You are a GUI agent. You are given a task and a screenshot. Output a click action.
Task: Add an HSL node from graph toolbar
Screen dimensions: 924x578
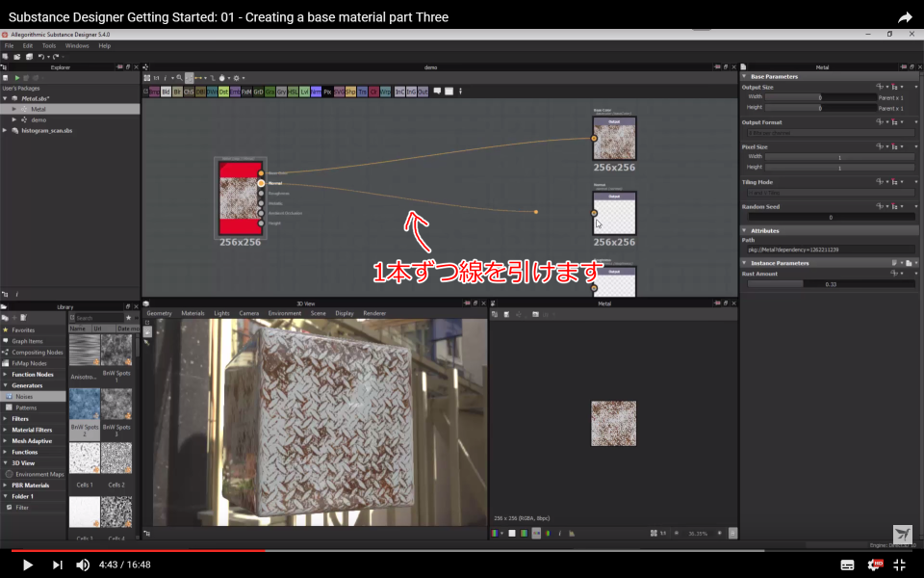click(293, 92)
